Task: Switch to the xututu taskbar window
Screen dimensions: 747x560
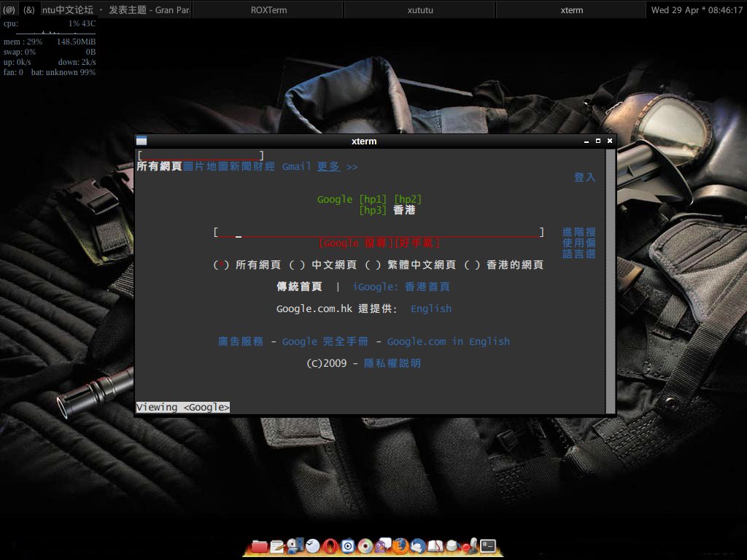Action: 419,9
